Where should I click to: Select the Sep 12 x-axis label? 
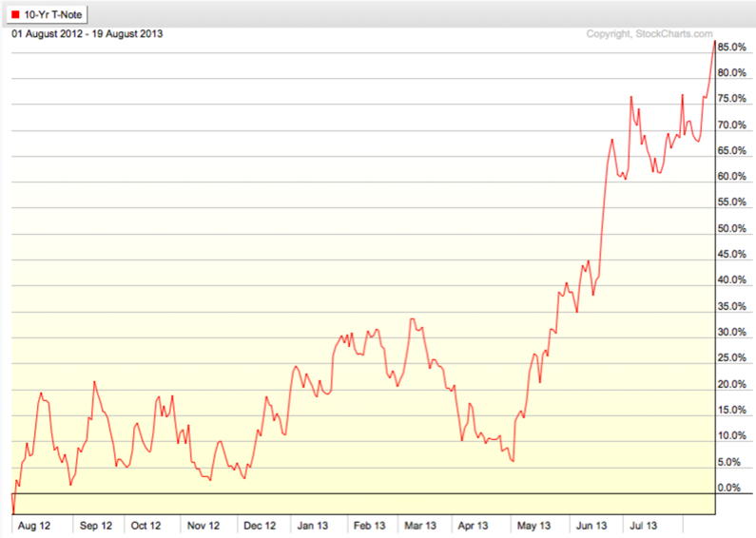pyautogui.click(x=94, y=525)
